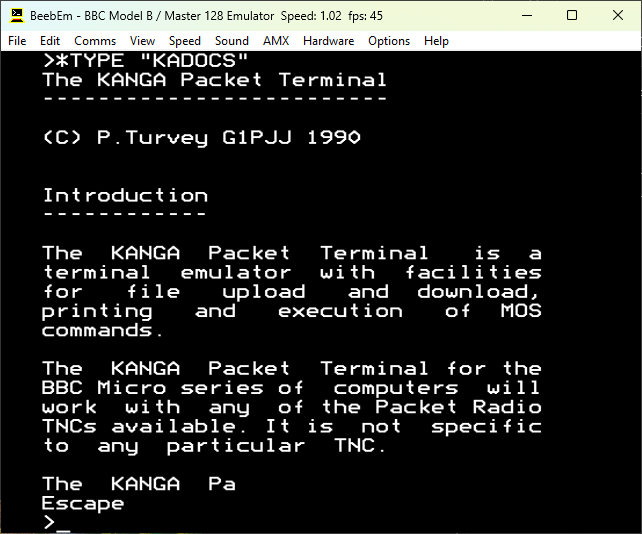Viewport: 642px width, 534px height.
Task: Click 'for file upload and download,' line
Action: pyautogui.click(x=292, y=292)
